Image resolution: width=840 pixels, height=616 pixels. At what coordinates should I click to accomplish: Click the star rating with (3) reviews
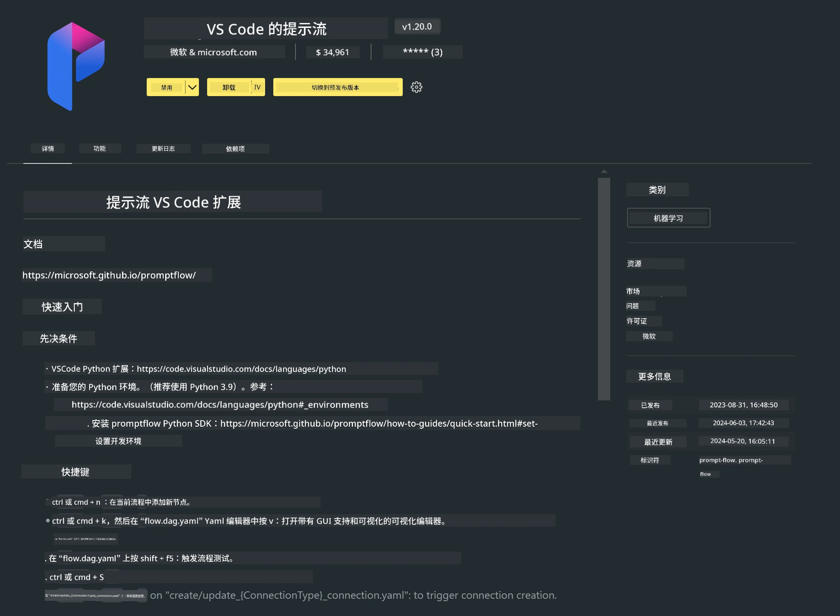point(422,52)
